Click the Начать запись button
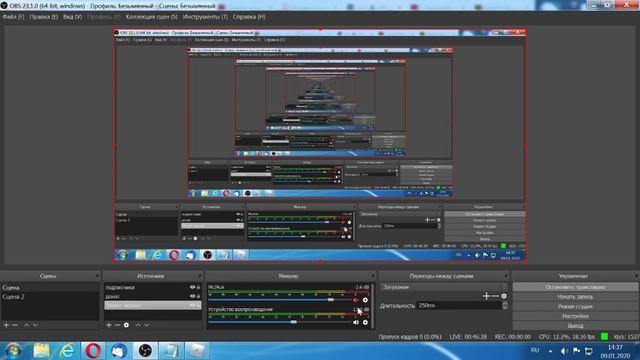The image size is (640, 360). tap(575, 297)
